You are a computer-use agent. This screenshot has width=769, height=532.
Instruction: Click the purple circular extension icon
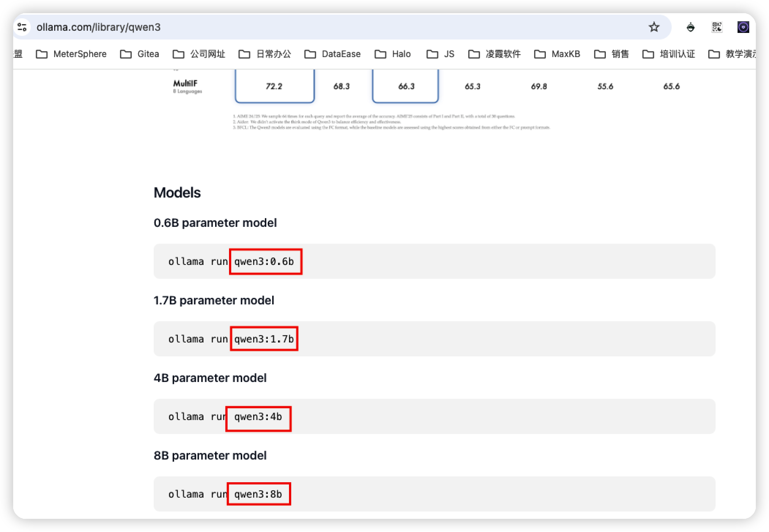click(743, 27)
